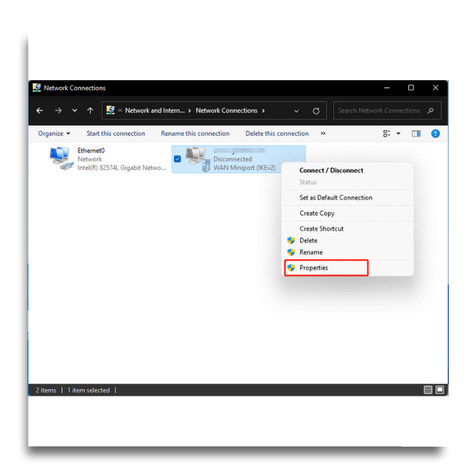Refresh the Network Connections view
The image size is (476, 476).
[316, 111]
